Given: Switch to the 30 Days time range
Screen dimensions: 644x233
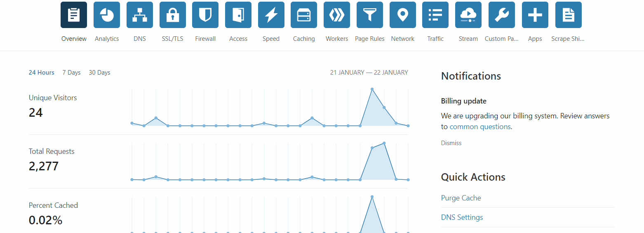Looking at the screenshot, I should [99, 73].
